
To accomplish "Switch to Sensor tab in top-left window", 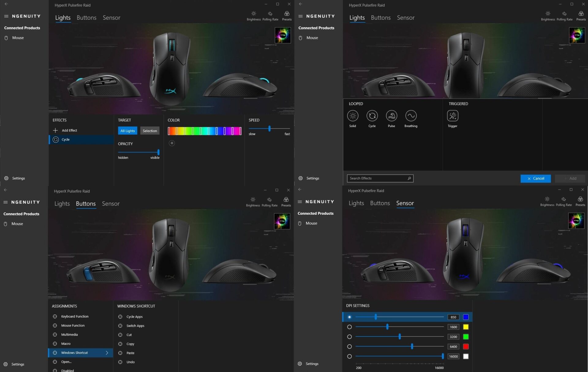I will click(x=111, y=18).
